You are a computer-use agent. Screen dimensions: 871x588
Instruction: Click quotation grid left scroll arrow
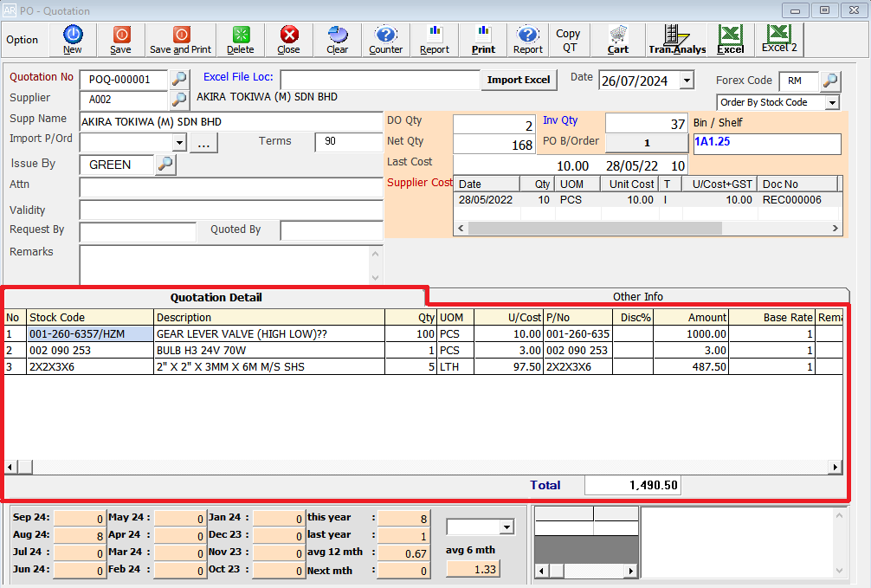10,467
